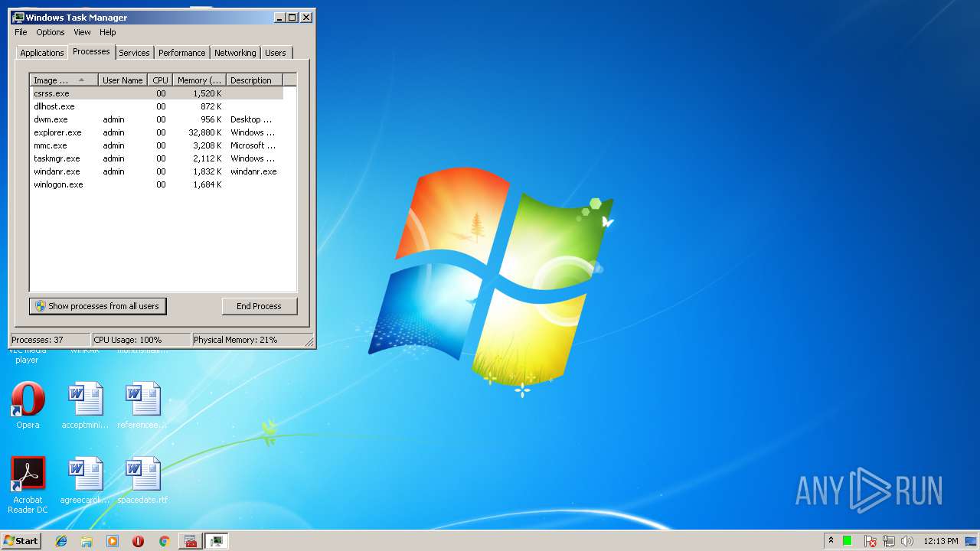Switch to the Performance tab
980x551 pixels.
pyautogui.click(x=181, y=53)
